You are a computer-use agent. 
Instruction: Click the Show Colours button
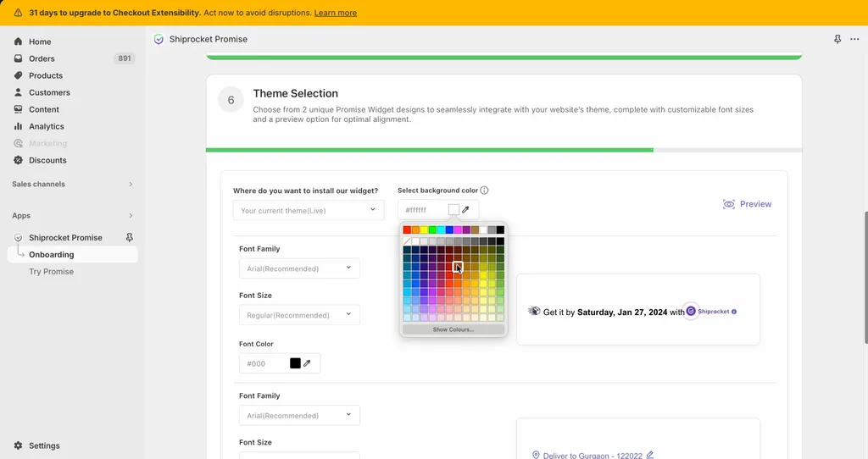(x=453, y=329)
